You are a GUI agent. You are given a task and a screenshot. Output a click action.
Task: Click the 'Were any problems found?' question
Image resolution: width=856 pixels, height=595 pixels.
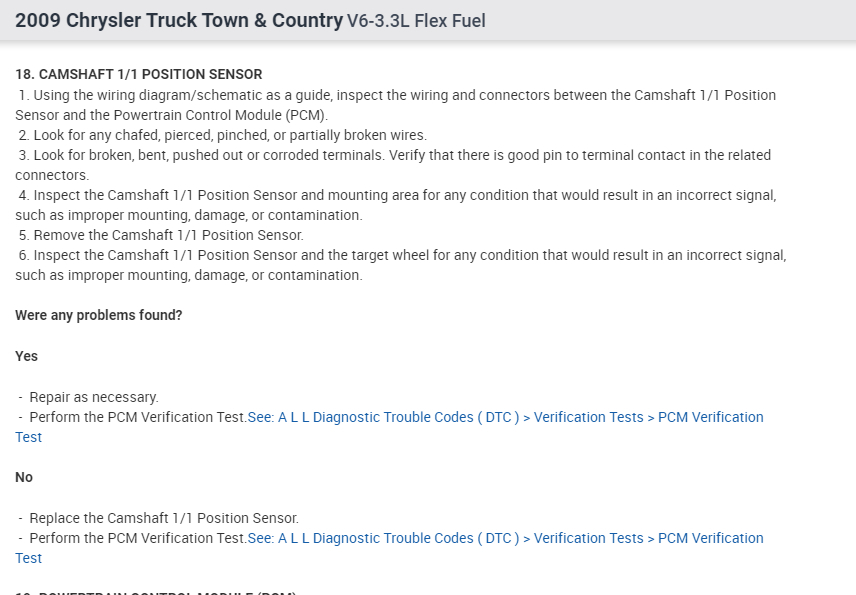pos(99,315)
